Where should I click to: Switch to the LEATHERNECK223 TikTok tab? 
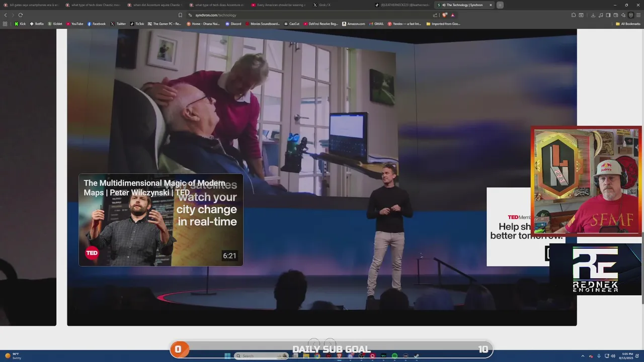[x=403, y=5]
